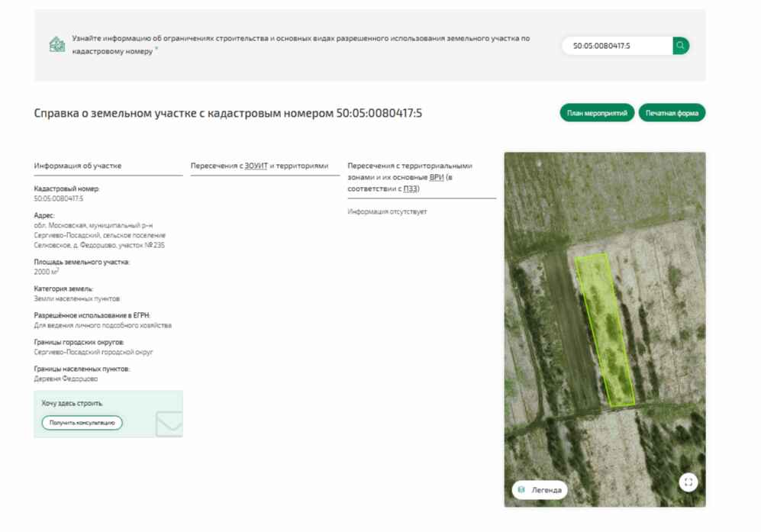Focus the cadastral number search field

coord(618,46)
